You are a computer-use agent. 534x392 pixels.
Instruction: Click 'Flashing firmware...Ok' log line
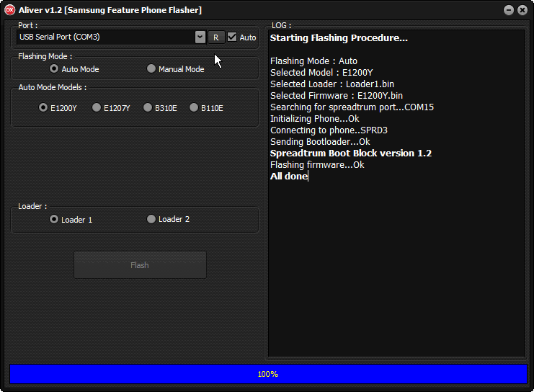pos(317,165)
